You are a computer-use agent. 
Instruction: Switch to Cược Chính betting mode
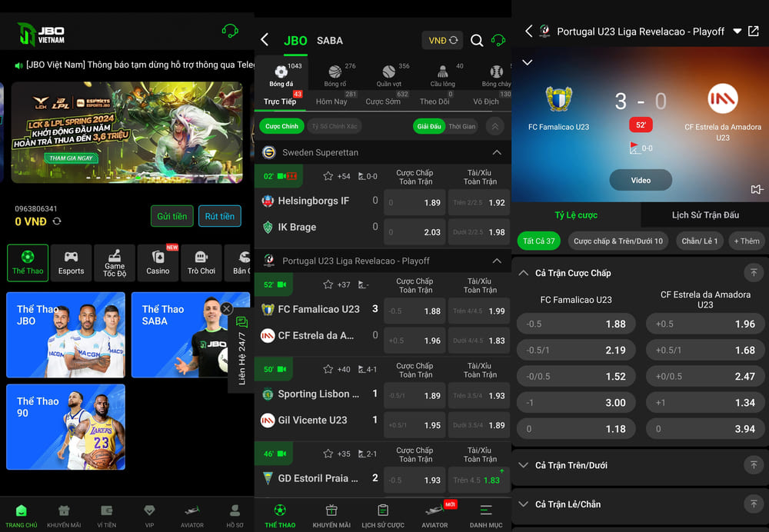[281, 127]
